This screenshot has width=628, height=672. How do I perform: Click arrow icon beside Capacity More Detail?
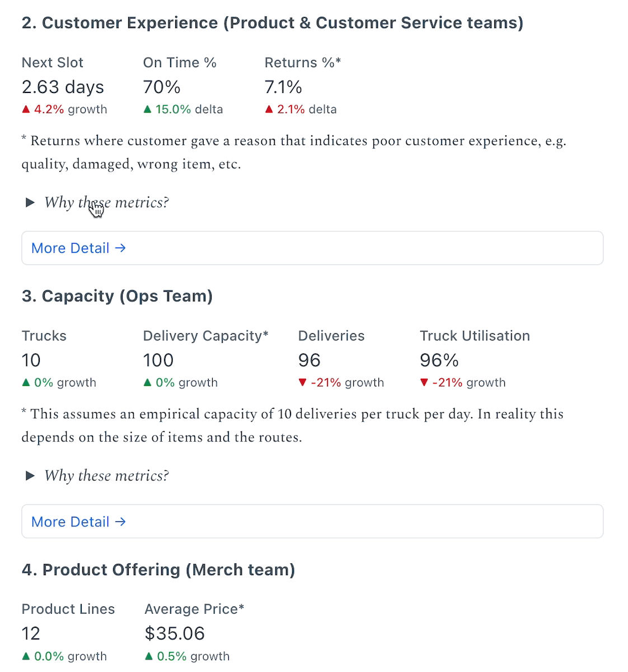point(120,521)
